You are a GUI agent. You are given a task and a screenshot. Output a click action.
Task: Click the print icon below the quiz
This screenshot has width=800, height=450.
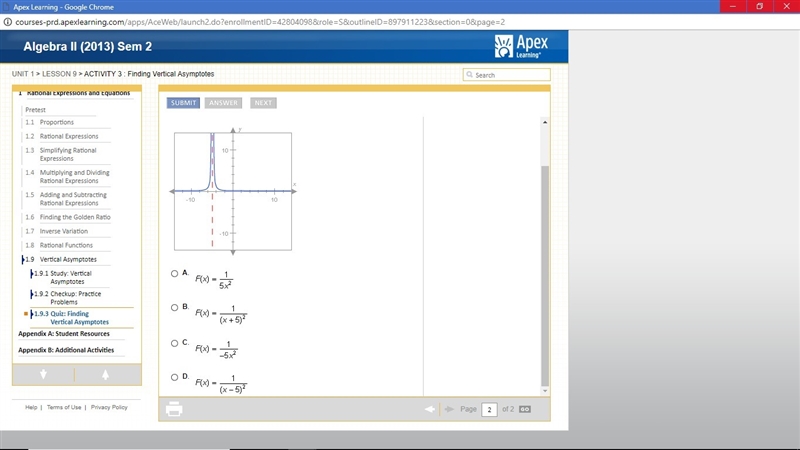click(x=174, y=409)
